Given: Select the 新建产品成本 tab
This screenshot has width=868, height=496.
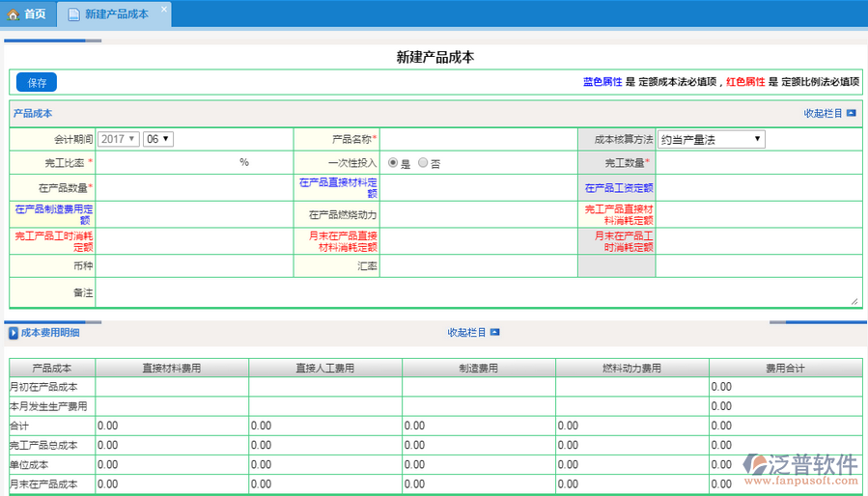Looking at the screenshot, I should coord(115,14).
